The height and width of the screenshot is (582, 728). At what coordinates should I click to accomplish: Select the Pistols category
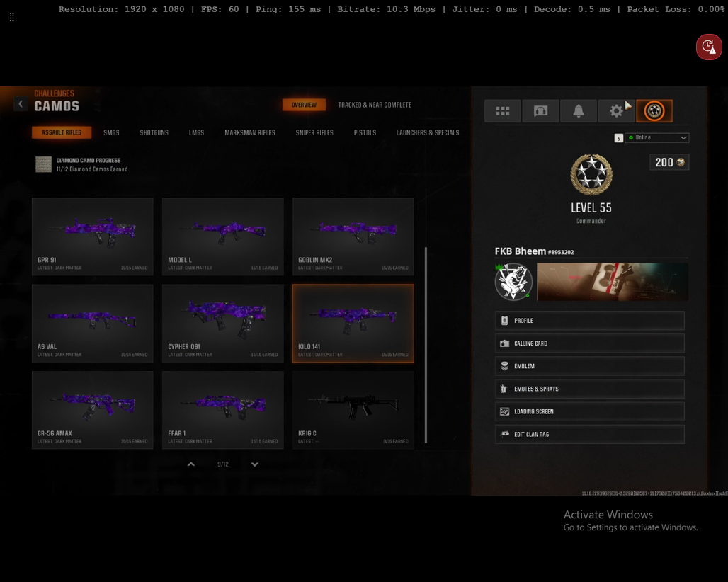tap(365, 132)
